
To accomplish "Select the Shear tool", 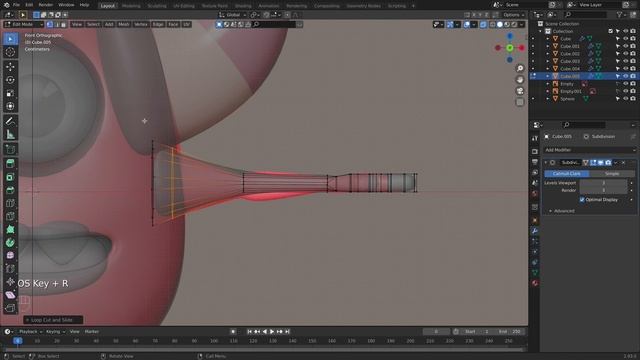I will 10,295.
